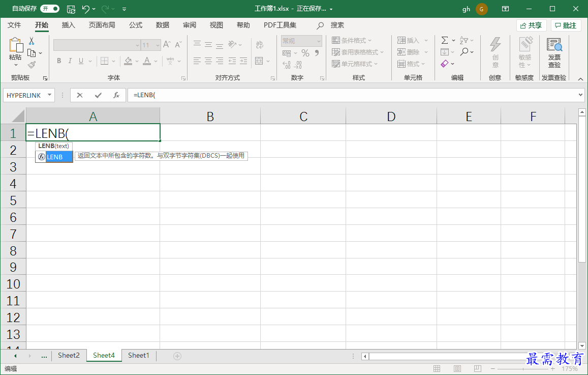Switch to the 数据 tab
The image size is (588, 375).
tap(163, 25)
